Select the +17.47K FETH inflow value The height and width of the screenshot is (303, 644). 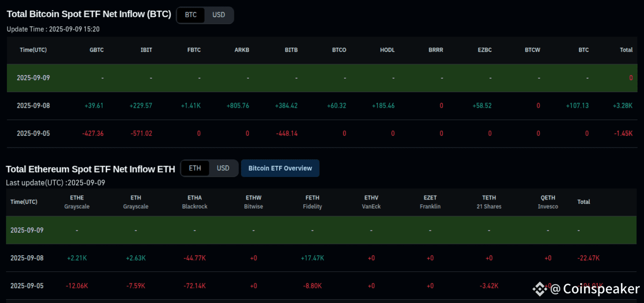(312, 258)
